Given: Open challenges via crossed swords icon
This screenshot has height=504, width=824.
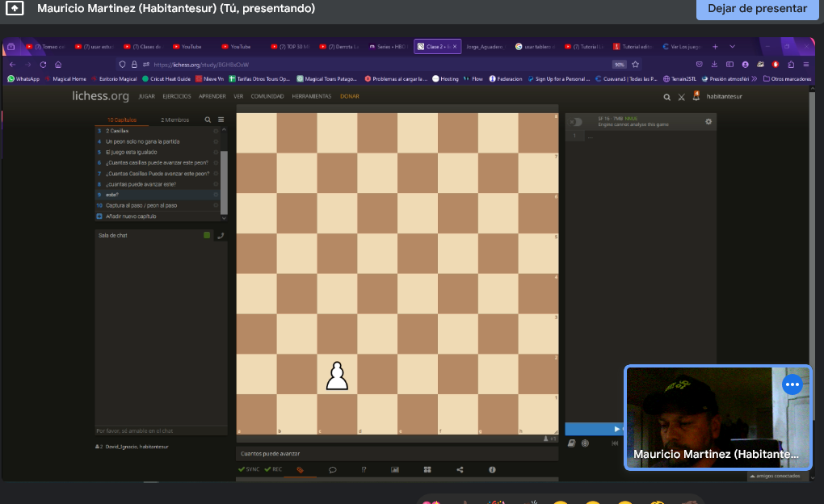Looking at the screenshot, I should click(x=681, y=97).
